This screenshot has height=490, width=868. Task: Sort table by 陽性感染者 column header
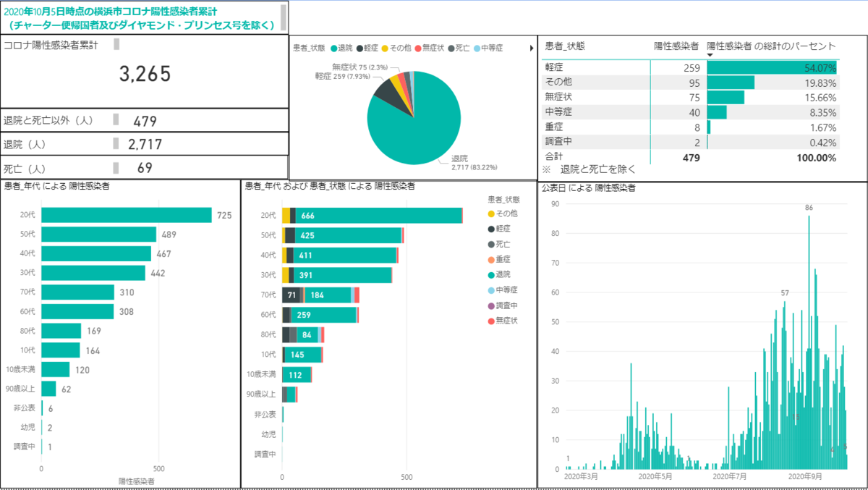676,46
